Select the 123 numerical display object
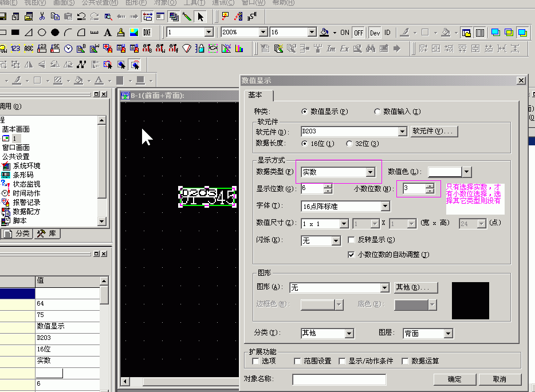Viewport: 535px width, 392px height. (x=15, y=49)
